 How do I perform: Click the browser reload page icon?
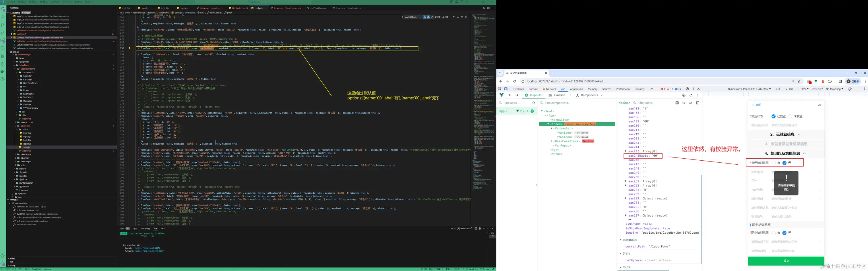point(515,81)
